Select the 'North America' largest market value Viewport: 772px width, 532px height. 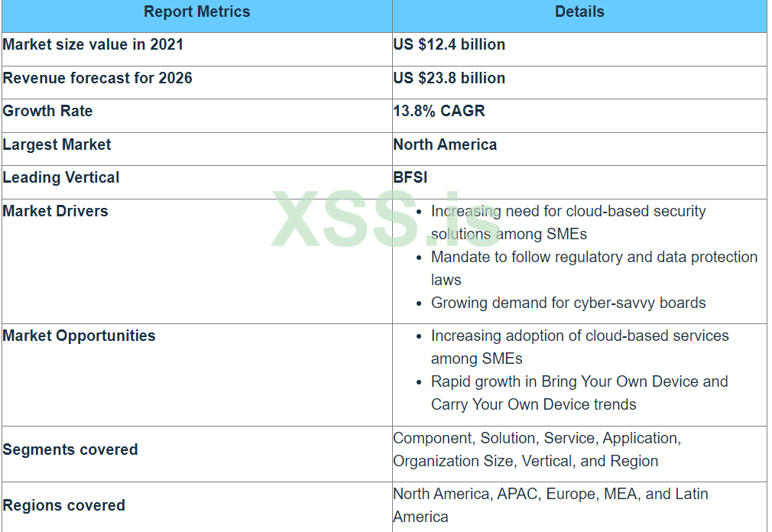pyautogui.click(x=445, y=144)
